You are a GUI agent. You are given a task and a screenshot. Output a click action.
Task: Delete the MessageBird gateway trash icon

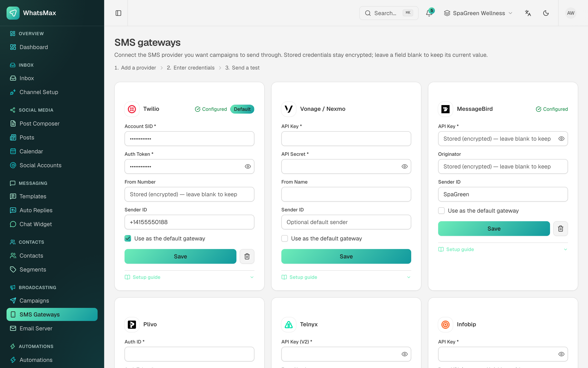point(561,229)
